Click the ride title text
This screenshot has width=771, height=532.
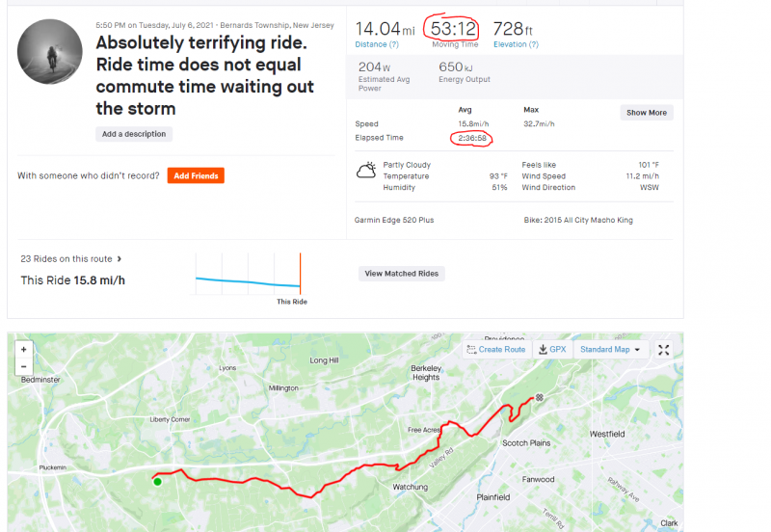coord(204,75)
